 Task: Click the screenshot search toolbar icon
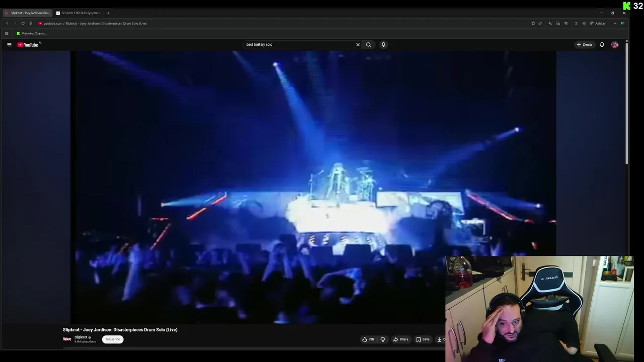(558, 23)
